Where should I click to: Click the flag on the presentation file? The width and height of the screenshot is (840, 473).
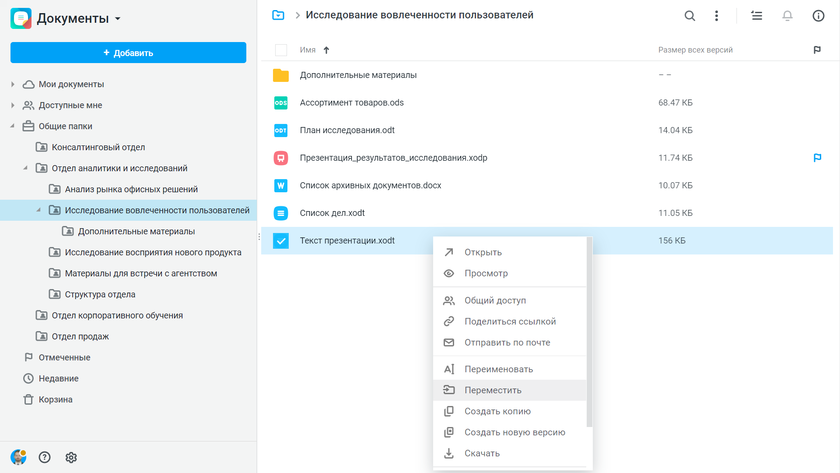[x=817, y=158]
